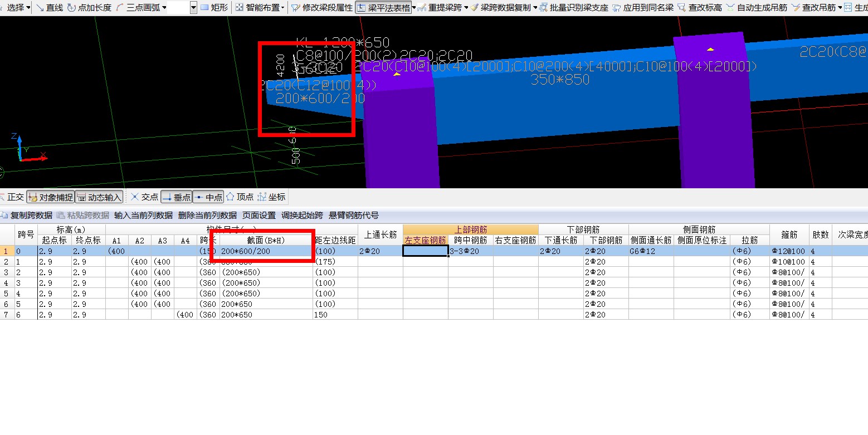This screenshot has height=435, width=868.
Task: Click the 箍筋 column header
Action: 789,235
